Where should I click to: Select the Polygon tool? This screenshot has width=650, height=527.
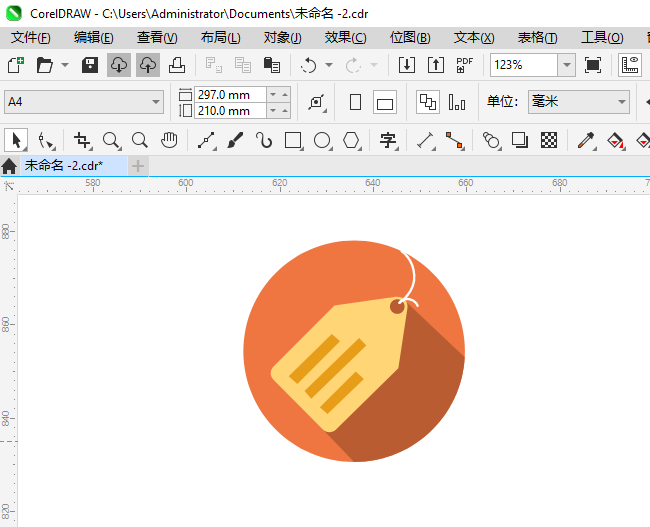(351, 140)
